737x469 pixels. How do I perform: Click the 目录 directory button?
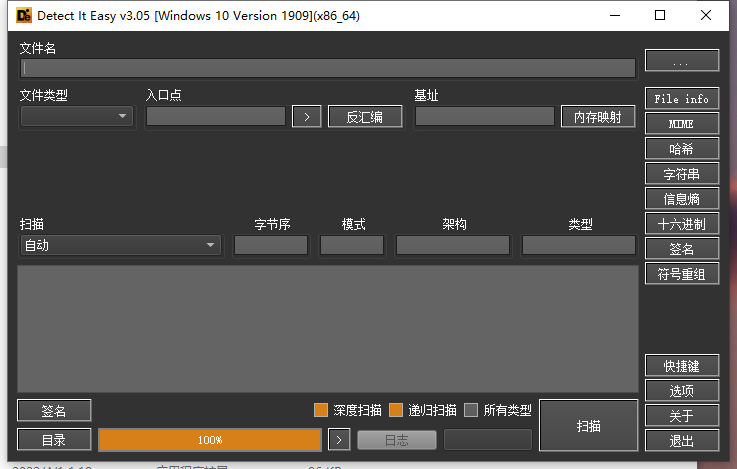tap(54, 440)
